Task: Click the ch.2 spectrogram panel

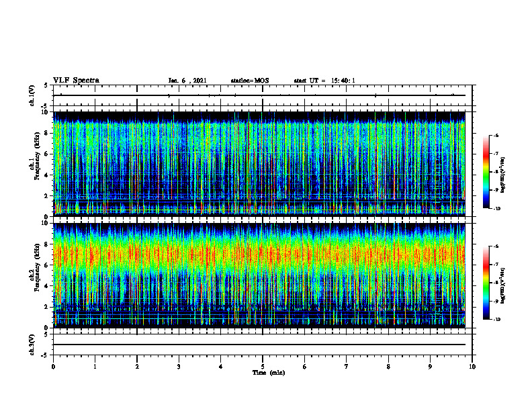Action: click(259, 275)
